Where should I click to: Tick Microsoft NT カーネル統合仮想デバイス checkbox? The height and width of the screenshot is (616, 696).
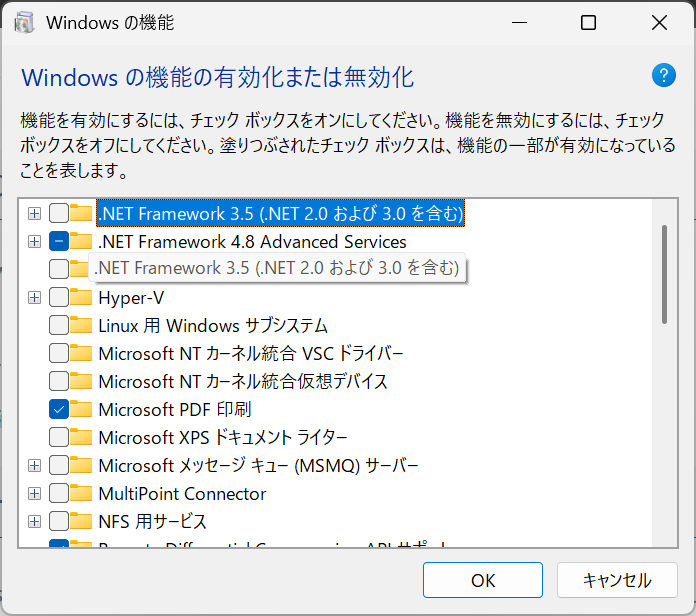(x=59, y=382)
